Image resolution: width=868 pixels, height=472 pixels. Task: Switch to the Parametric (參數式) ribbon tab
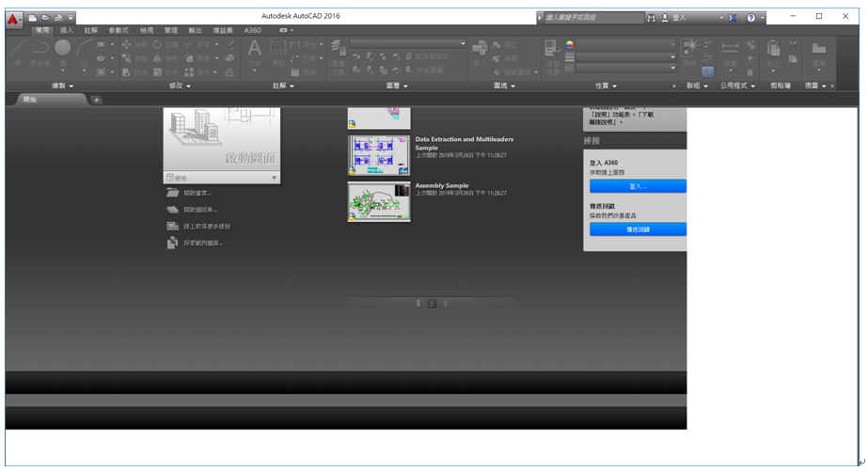pyautogui.click(x=118, y=30)
